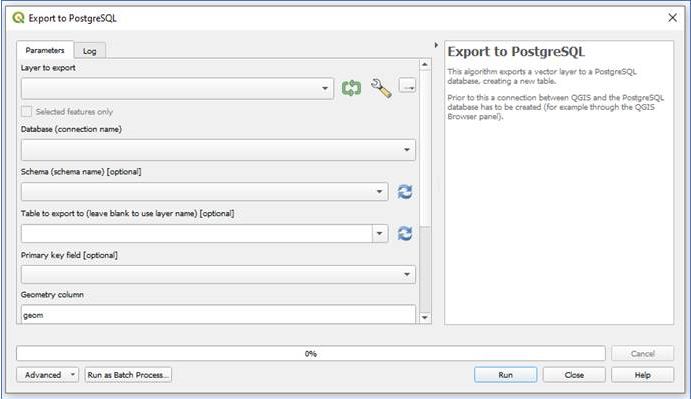This screenshot has width=691, height=399.
Task: Refresh the schema list icon
Action: click(x=405, y=192)
